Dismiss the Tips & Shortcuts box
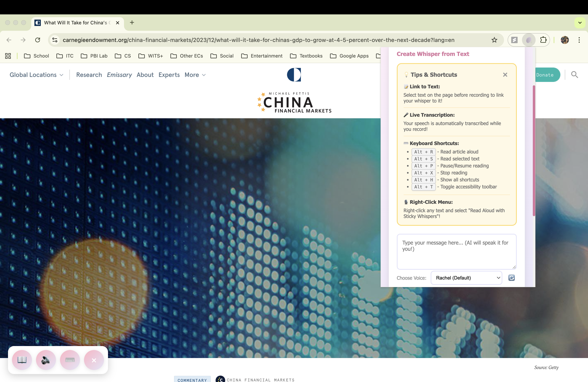Screen dimensions: 588x382 [x=505, y=75]
